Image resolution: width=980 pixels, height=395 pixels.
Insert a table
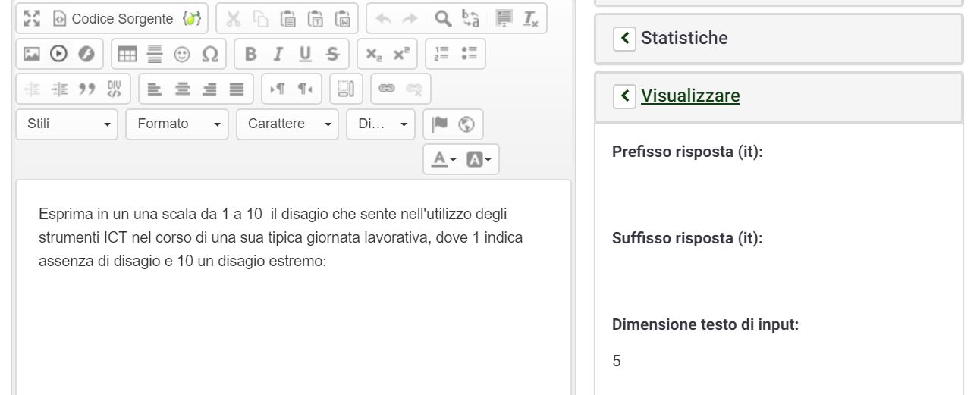pyautogui.click(x=128, y=54)
